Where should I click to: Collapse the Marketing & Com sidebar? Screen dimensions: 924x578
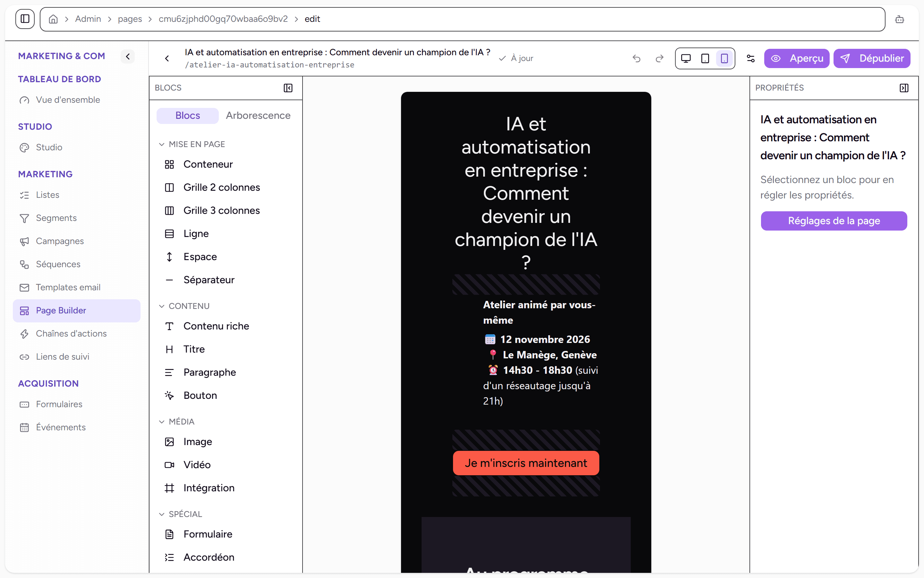pos(128,57)
